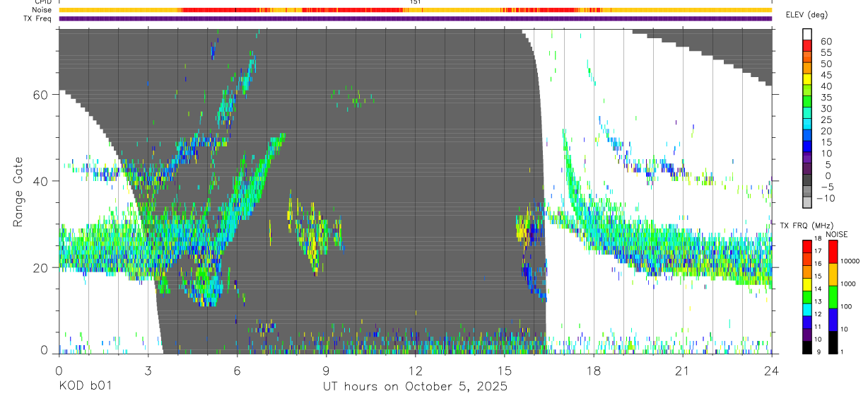The width and height of the screenshot is (868, 401).
Task: Click the time axis tick label '15'
Action: (x=504, y=371)
